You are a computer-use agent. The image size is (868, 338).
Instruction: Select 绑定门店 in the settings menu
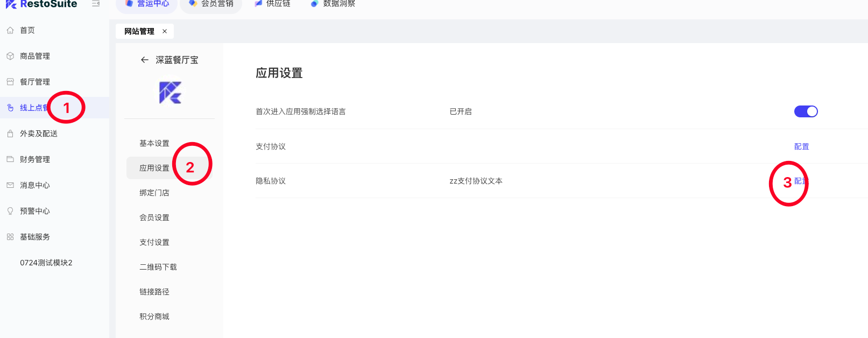click(x=154, y=193)
